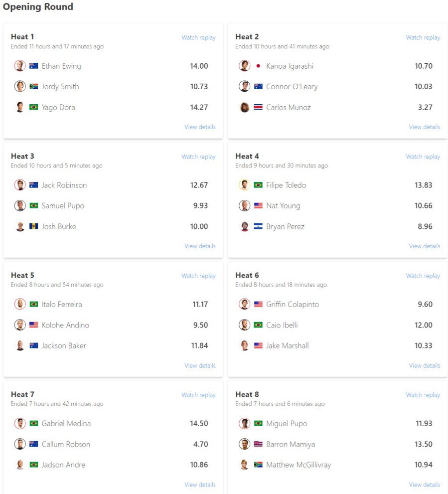Image resolution: width=448 pixels, height=494 pixels.
Task: View details for Heat 2
Action: coord(424,127)
